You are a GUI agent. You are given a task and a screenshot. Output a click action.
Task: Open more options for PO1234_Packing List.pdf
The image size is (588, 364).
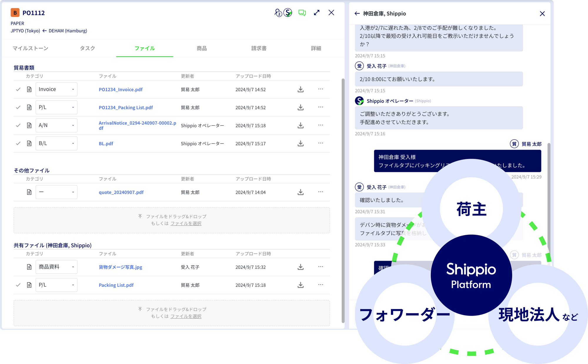[320, 107]
